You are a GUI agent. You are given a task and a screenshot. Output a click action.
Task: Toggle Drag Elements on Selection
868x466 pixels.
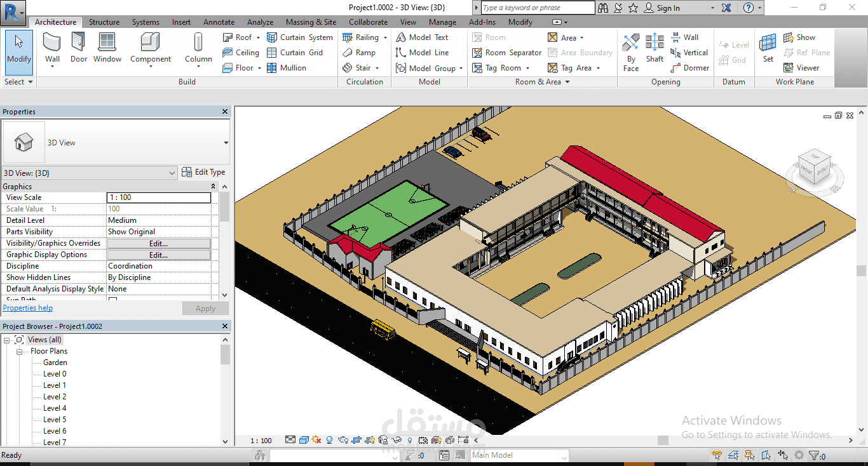pyautogui.click(x=783, y=455)
